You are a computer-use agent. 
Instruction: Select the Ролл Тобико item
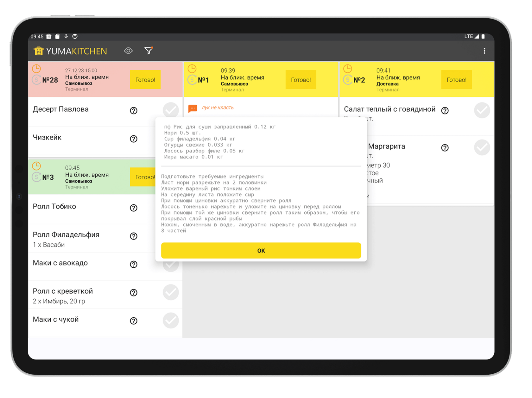point(92,209)
